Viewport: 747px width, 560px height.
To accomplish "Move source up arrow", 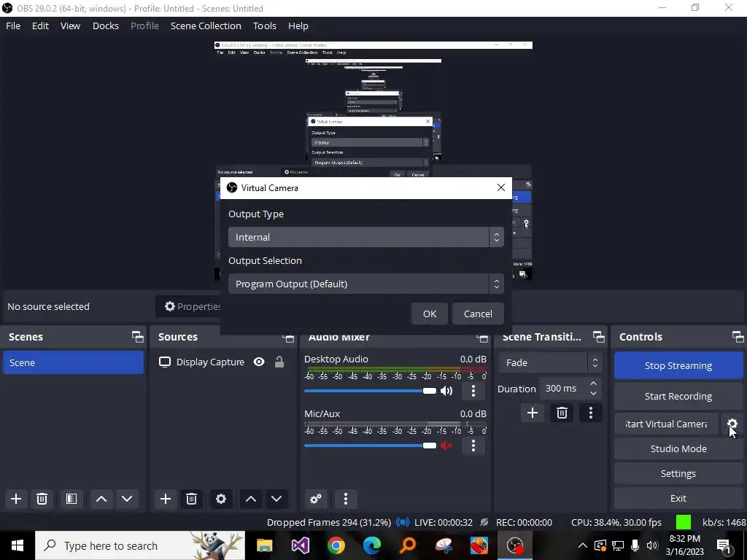I will (251, 499).
